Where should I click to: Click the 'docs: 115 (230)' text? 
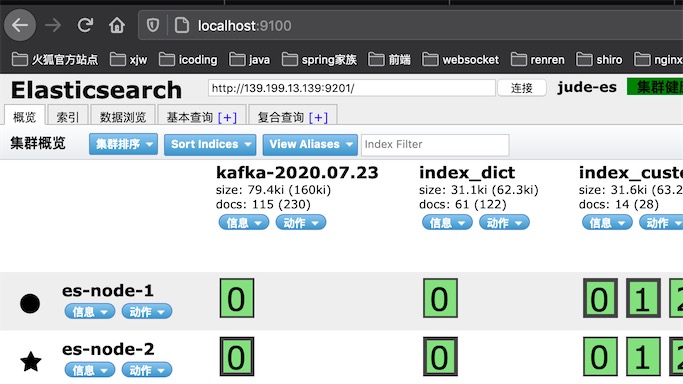[x=263, y=204]
